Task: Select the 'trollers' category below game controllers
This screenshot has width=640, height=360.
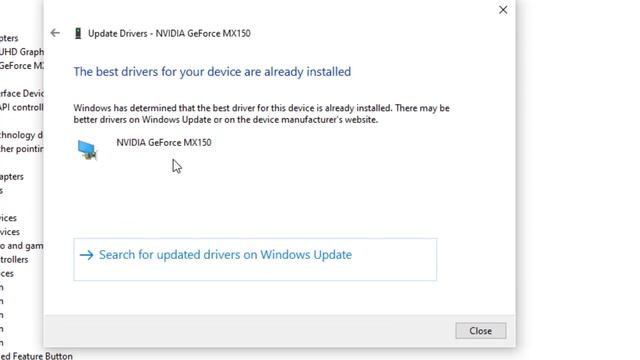Action: [x=14, y=260]
